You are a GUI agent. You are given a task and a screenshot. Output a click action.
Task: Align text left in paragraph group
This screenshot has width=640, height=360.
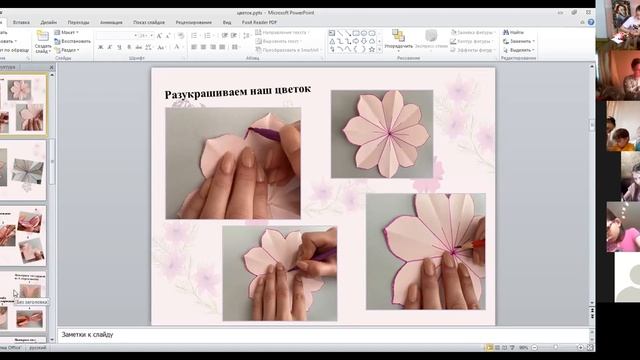point(194,47)
